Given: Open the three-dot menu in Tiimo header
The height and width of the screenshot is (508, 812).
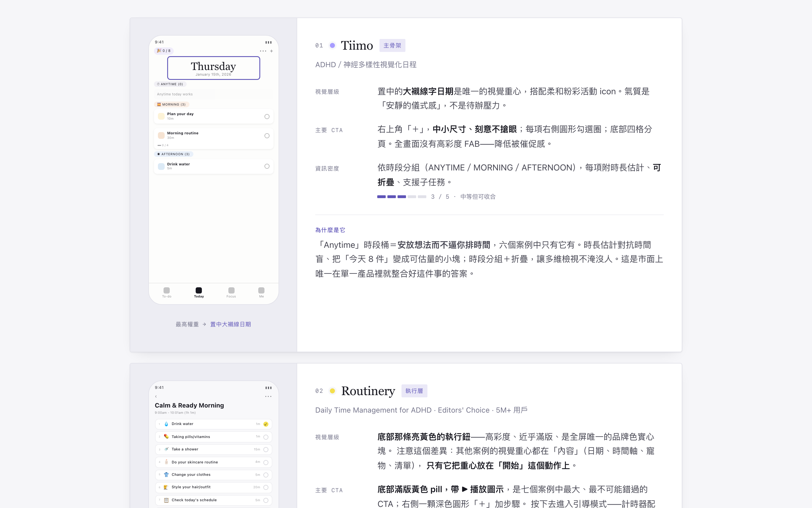Looking at the screenshot, I should 263,51.
